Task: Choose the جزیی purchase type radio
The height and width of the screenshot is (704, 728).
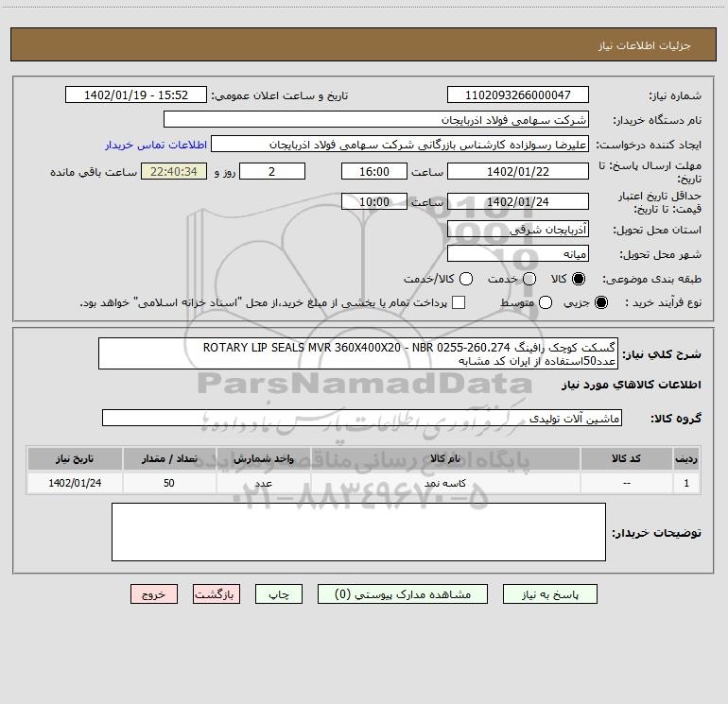Action: coord(600,302)
